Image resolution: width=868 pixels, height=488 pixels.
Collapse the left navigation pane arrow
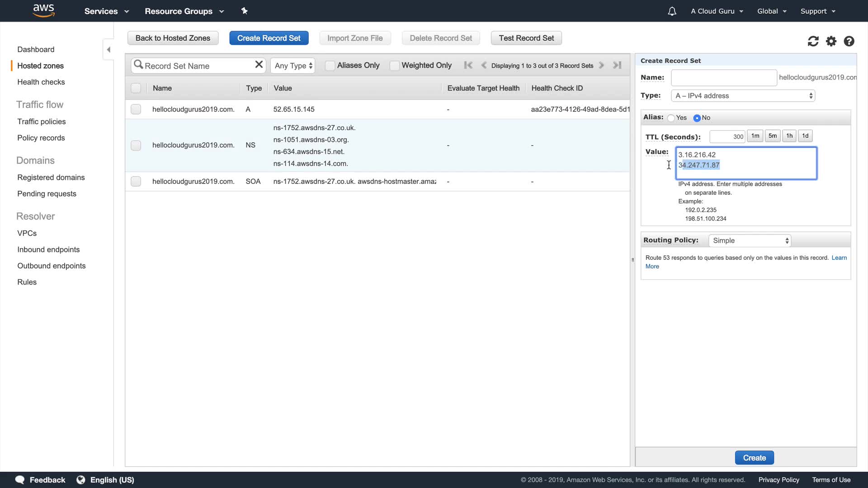pos(108,50)
